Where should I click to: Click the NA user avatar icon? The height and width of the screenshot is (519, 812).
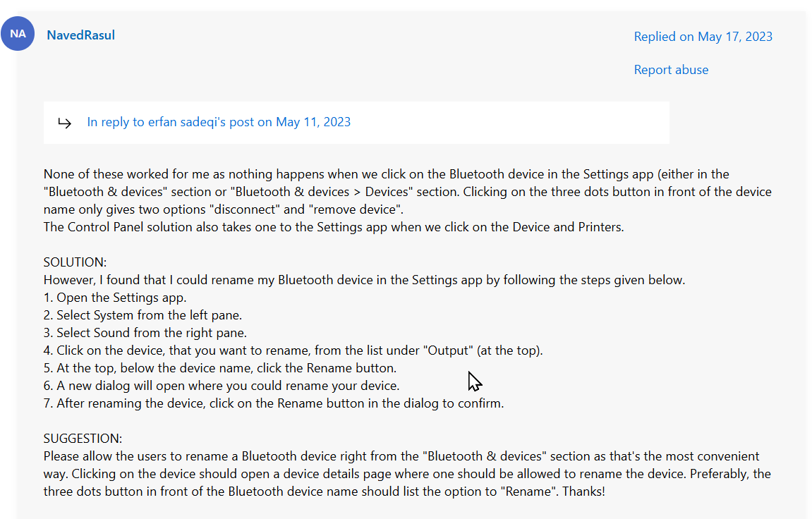18,34
